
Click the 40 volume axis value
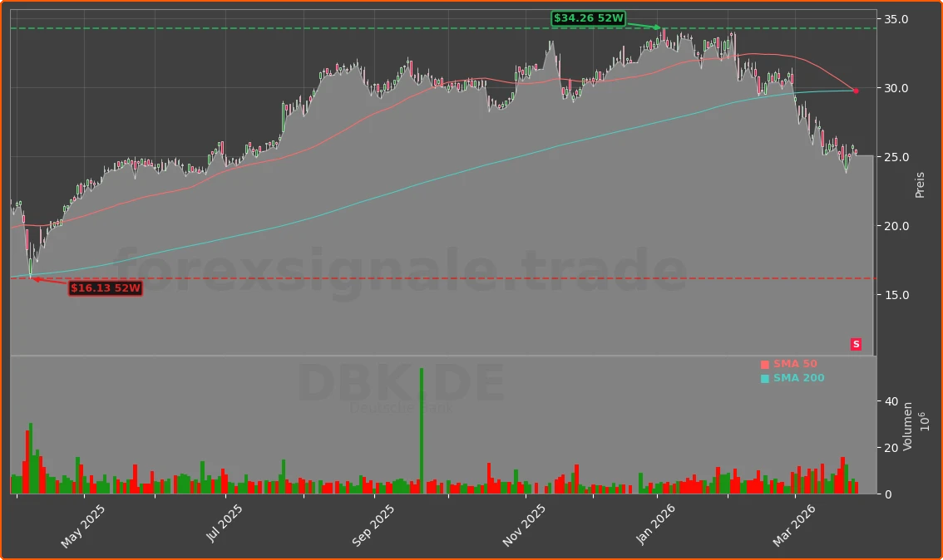click(891, 401)
